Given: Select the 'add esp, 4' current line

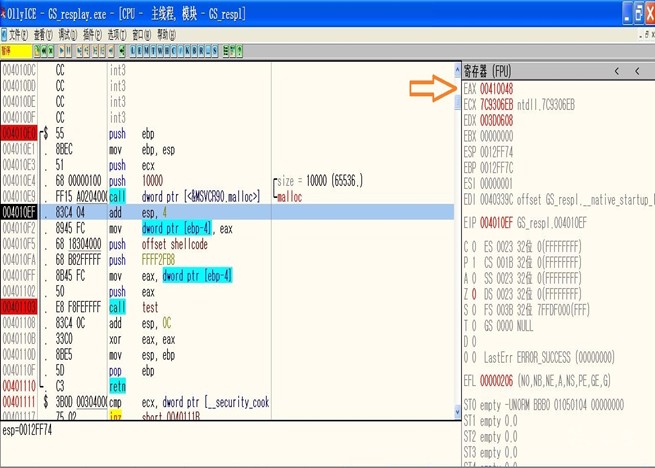Looking at the screenshot, I should pos(228,212).
